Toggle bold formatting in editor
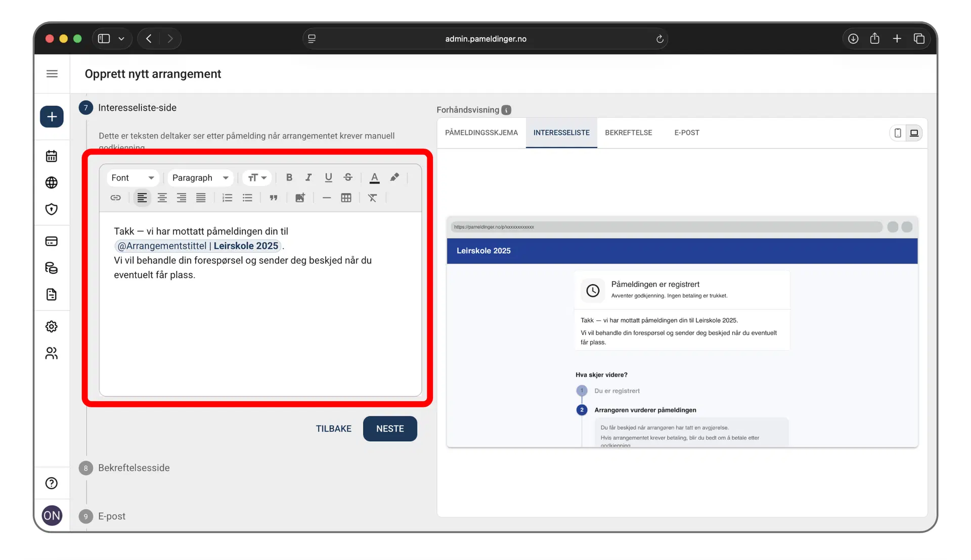The image size is (971, 560). pyautogui.click(x=289, y=177)
